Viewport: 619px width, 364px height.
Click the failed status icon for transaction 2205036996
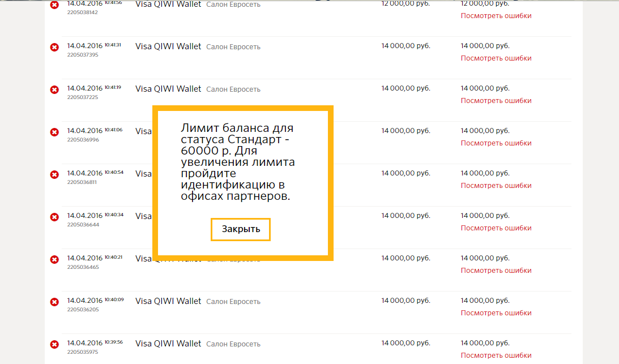pyautogui.click(x=54, y=132)
